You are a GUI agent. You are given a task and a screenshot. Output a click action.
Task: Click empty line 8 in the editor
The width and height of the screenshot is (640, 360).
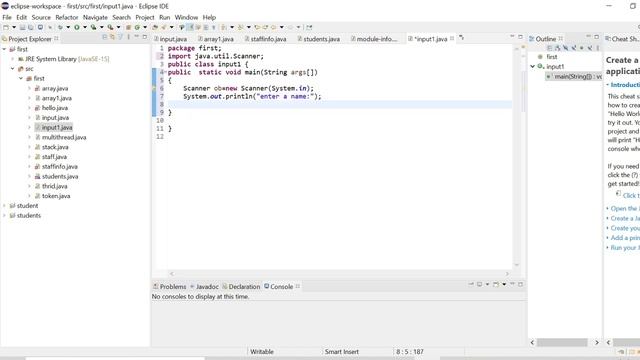pos(339,104)
